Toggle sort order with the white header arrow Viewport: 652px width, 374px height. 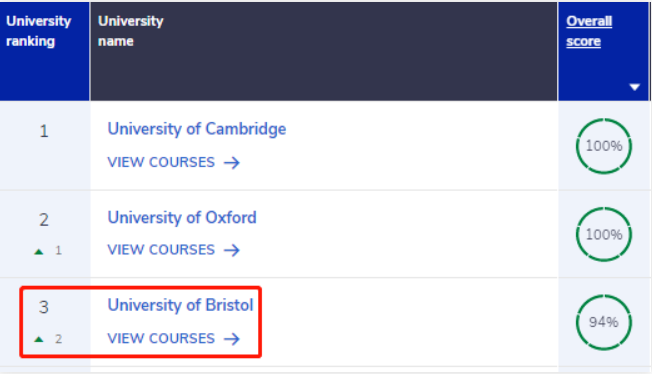[635, 87]
